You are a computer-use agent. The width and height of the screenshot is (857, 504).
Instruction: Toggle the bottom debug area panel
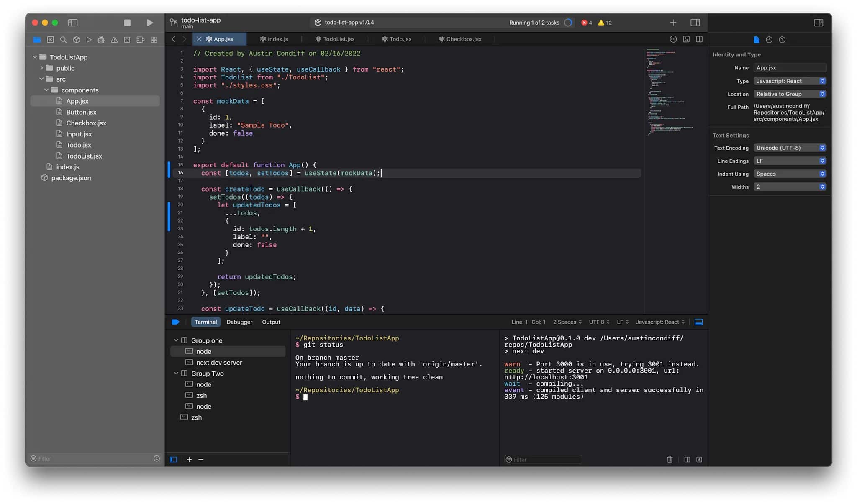point(699,322)
